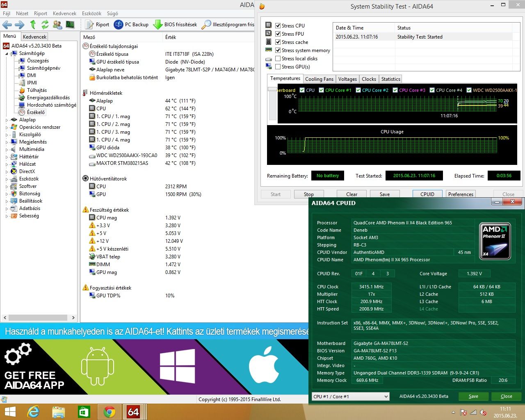Expand the Hálózat tree node
525x420 pixels.
pos(7,164)
